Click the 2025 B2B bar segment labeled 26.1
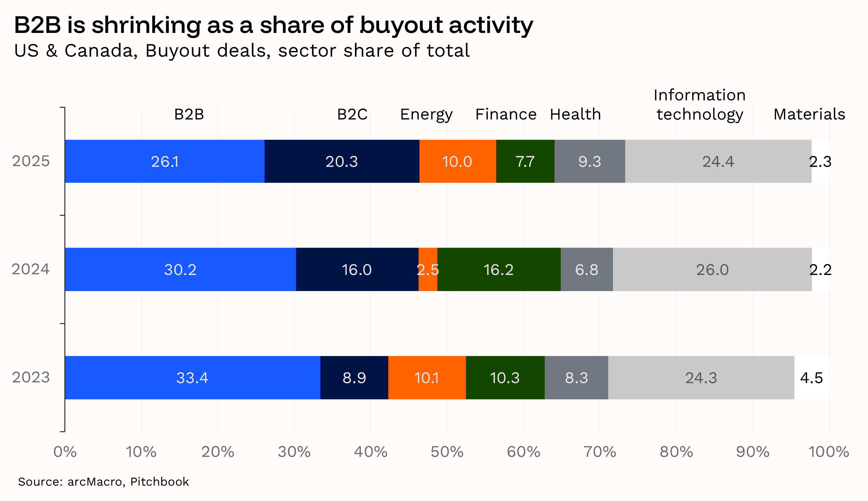The height and width of the screenshot is (501, 868). [x=164, y=161]
